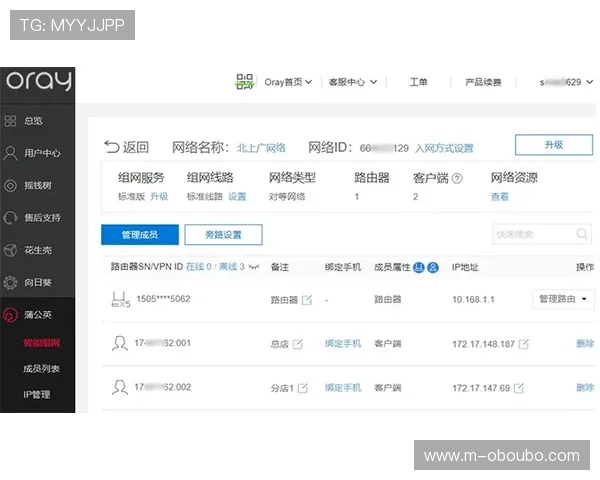This screenshot has height=480, width=600.
Task: Click the 售后支持 headset icon
Action: [10, 218]
